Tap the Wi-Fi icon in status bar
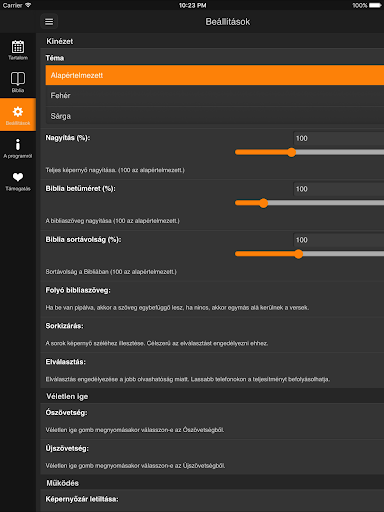 pyautogui.click(x=28, y=5)
